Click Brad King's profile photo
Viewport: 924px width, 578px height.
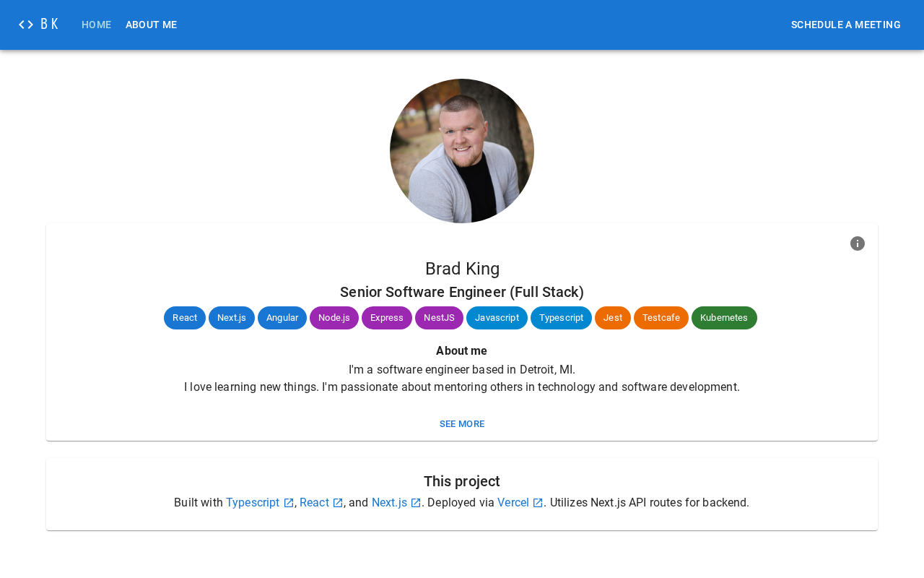462,151
